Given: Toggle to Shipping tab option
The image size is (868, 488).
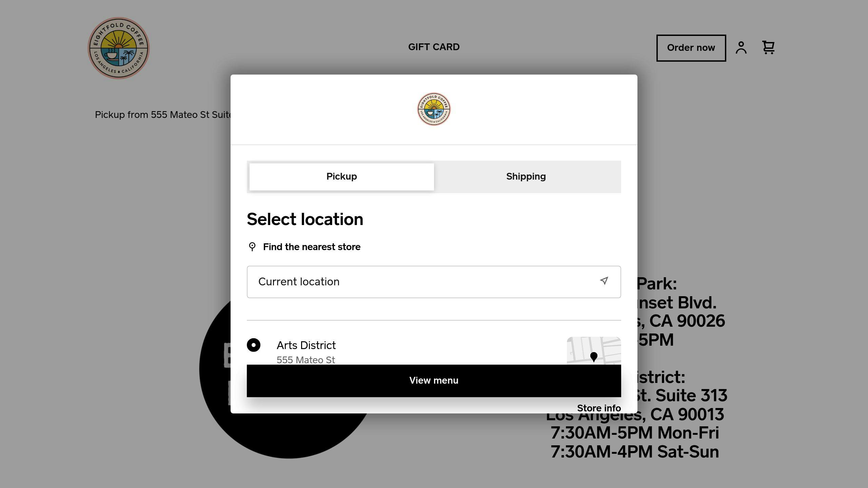Looking at the screenshot, I should click(526, 176).
